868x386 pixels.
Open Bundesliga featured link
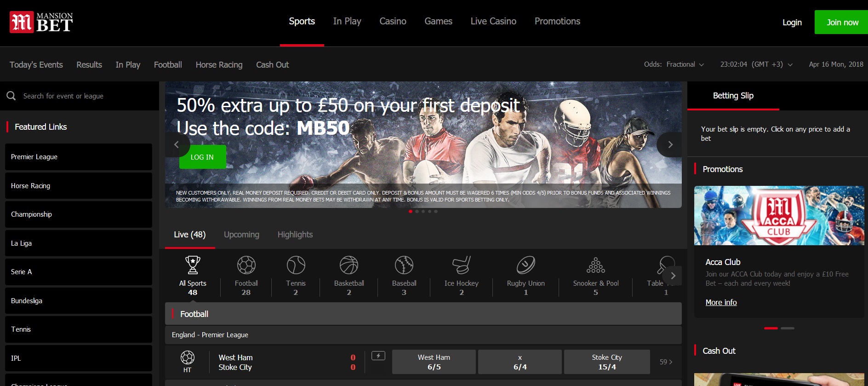click(79, 301)
